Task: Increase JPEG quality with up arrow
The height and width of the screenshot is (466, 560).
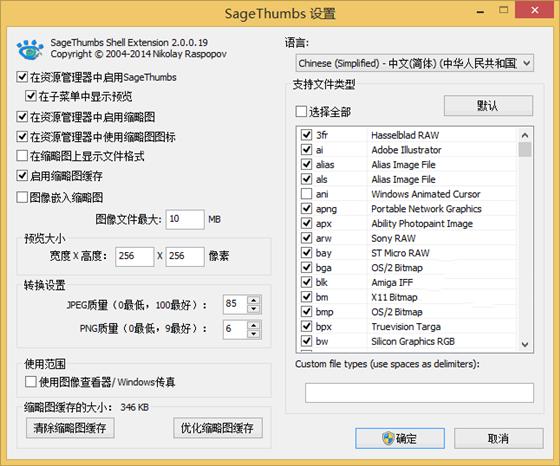Action: click(x=254, y=300)
